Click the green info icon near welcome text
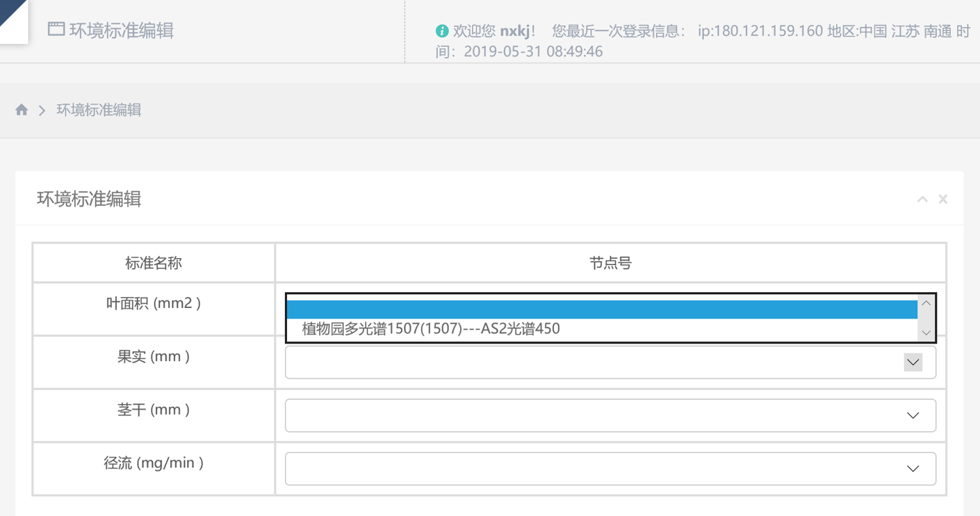This screenshot has height=516, width=980. [x=441, y=31]
